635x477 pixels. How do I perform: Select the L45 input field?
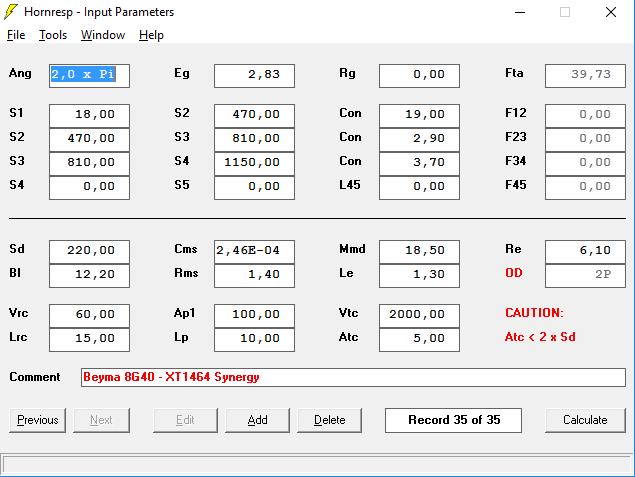pyautogui.click(x=419, y=187)
